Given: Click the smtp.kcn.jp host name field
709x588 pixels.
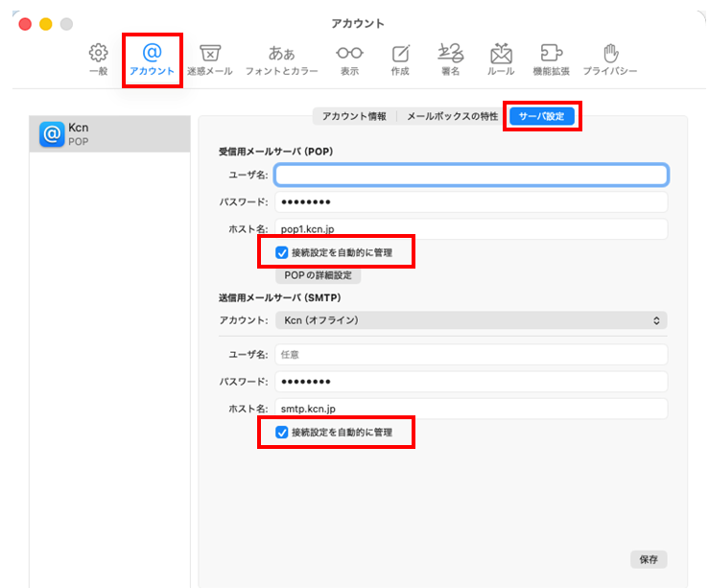Looking at the screenshot, I should (470, 409).
